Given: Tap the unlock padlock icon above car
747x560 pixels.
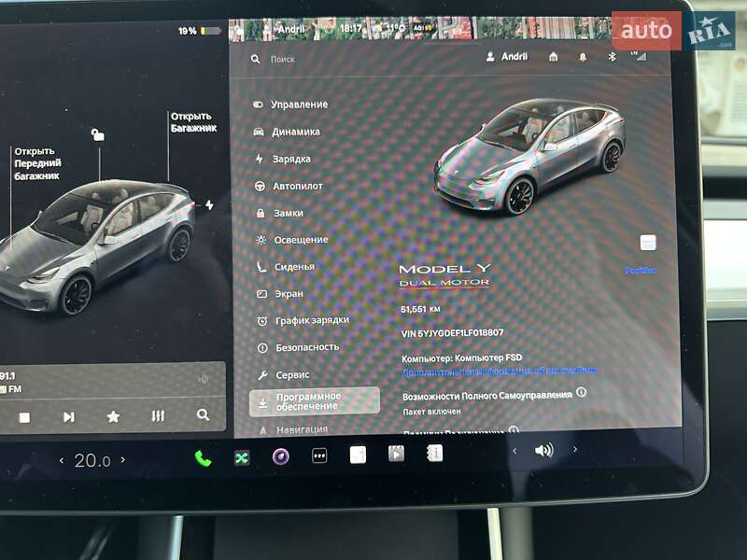Looking at the screenshot, I should [98, 134].
